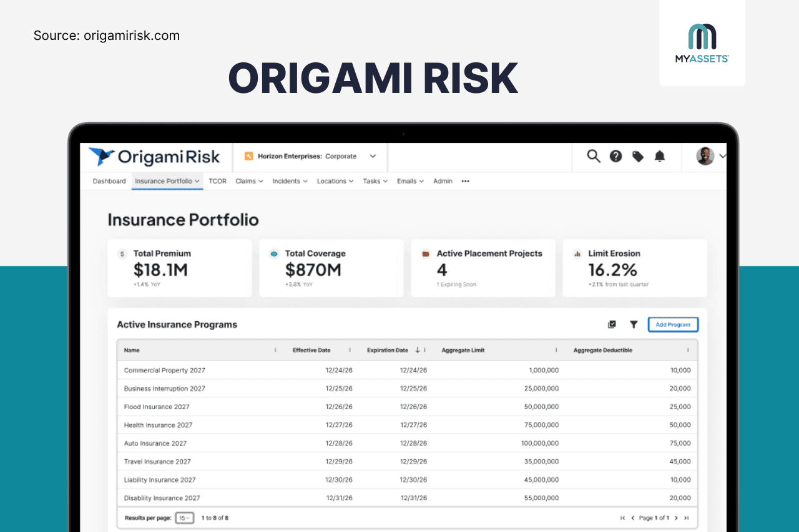
Task: Open the search magnifier icon
Action: (x=594, y=156)
